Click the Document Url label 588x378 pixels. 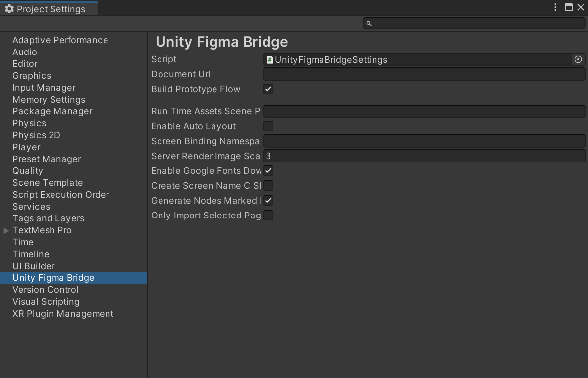180,74
